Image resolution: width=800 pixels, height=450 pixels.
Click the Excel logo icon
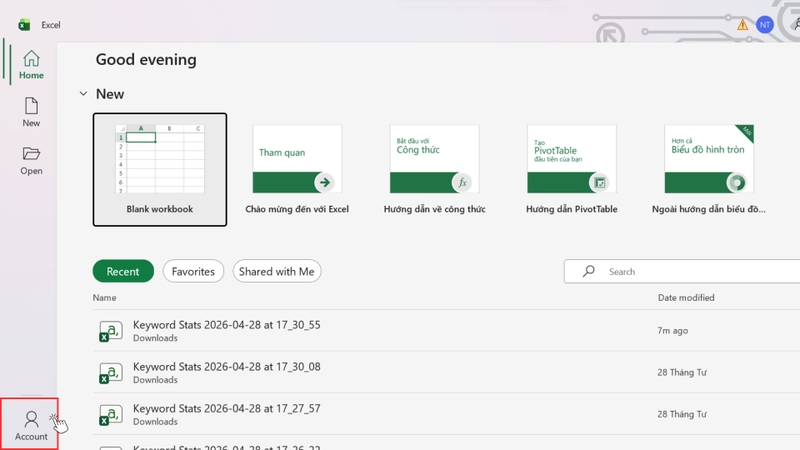pos(24,24)
